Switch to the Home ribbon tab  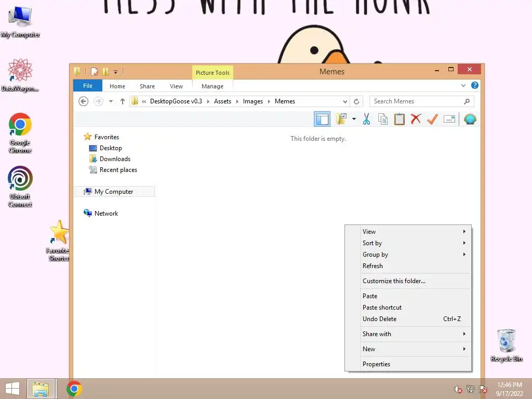coord(117,86)
